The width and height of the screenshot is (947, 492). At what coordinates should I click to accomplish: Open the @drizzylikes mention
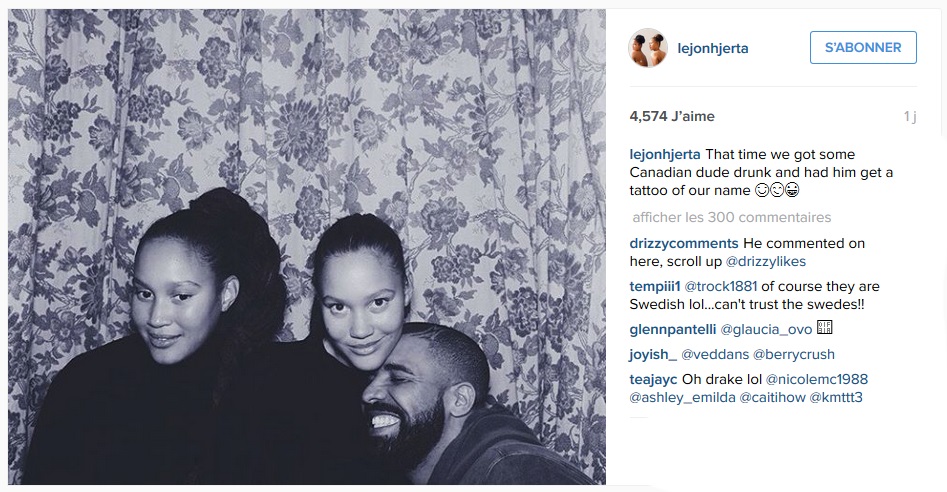point(766,261)
